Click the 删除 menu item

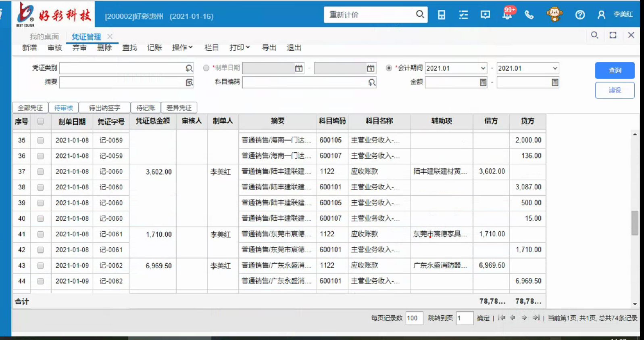(x=104, y=48)
